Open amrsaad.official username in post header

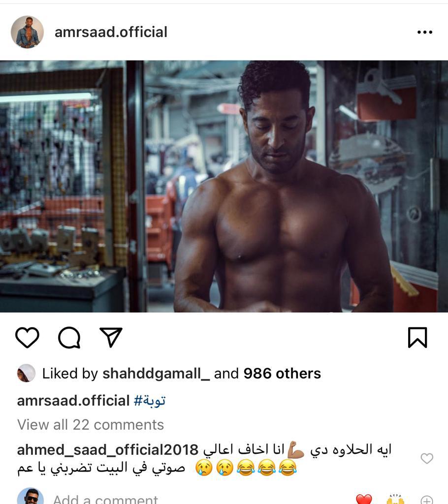tap(111, 32)
